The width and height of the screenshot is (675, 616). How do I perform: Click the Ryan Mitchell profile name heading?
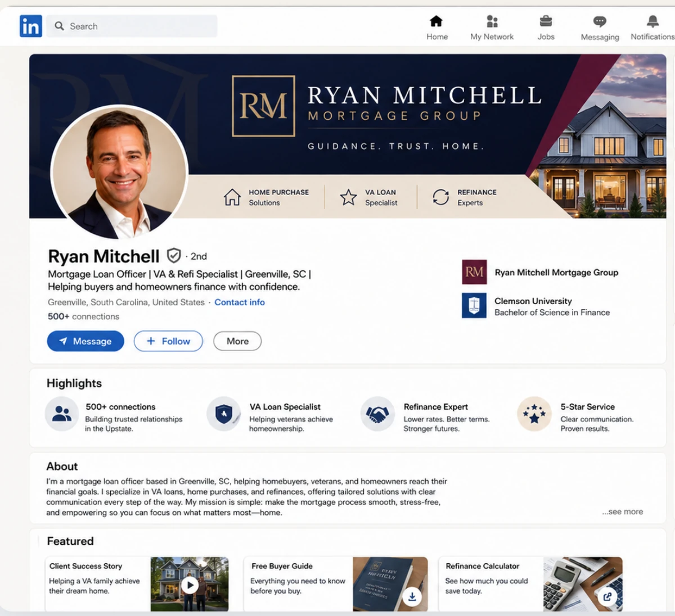(x=103, y=256)
